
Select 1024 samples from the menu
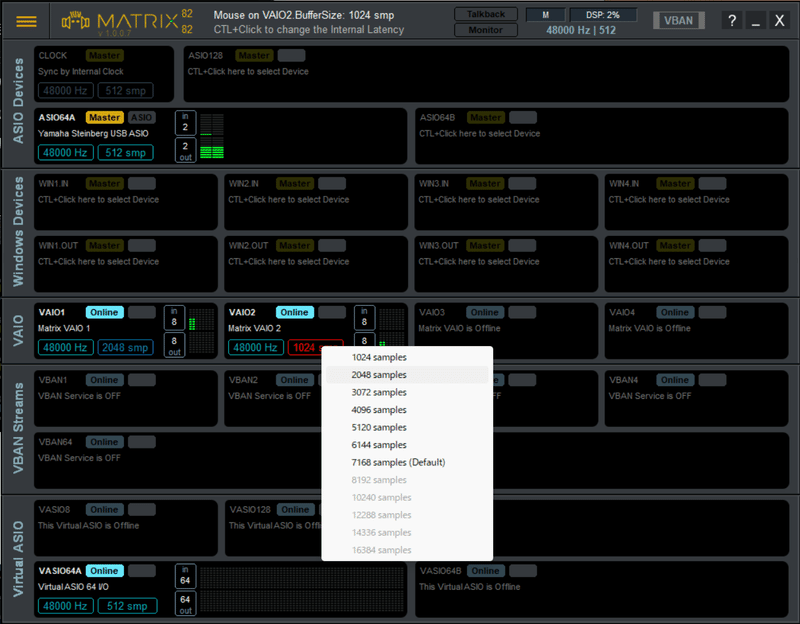tap(407, 357)
